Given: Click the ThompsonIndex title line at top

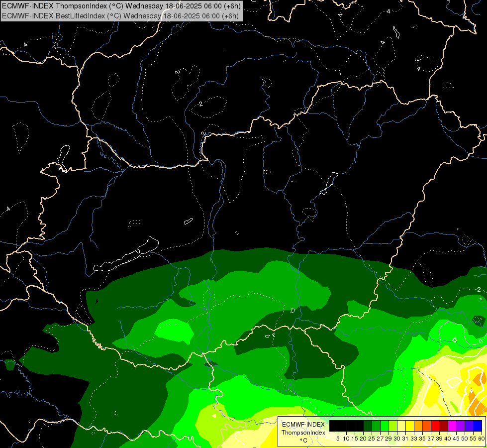Looking at the screenshot, I should coord(121,5).
